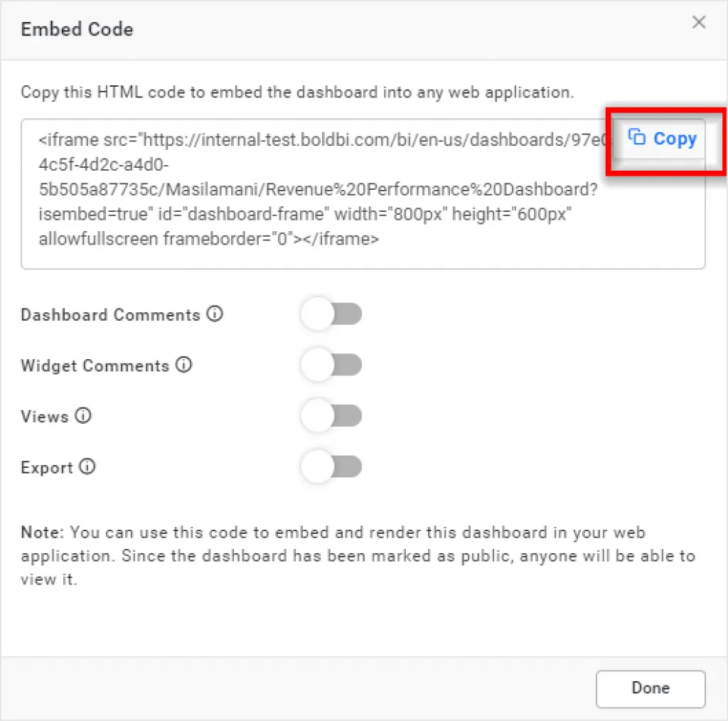Turn on the Widget Comments switch
Image resolution: width=728 pixels, height=721 pixels.
(x=331, y=365)
